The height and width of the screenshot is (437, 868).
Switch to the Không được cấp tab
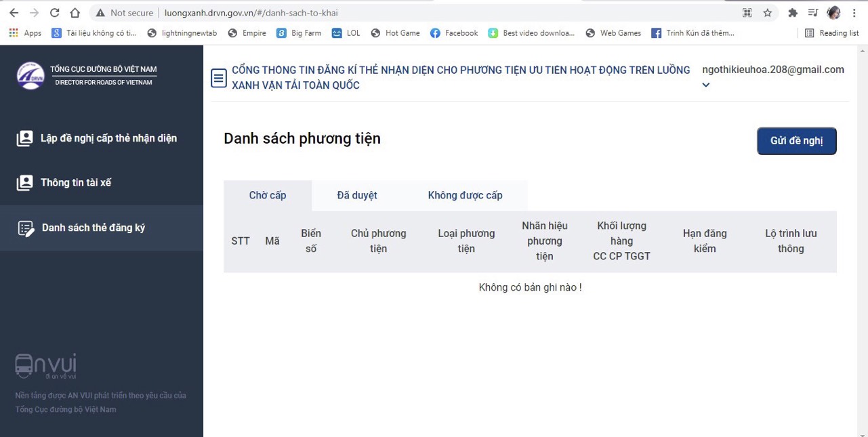465,194
